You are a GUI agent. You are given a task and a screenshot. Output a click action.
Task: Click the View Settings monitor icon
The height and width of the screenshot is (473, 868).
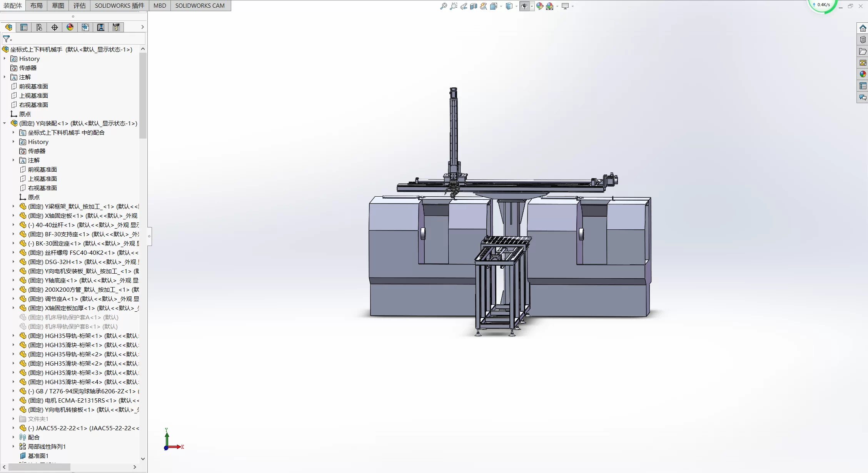pos(565,6)
